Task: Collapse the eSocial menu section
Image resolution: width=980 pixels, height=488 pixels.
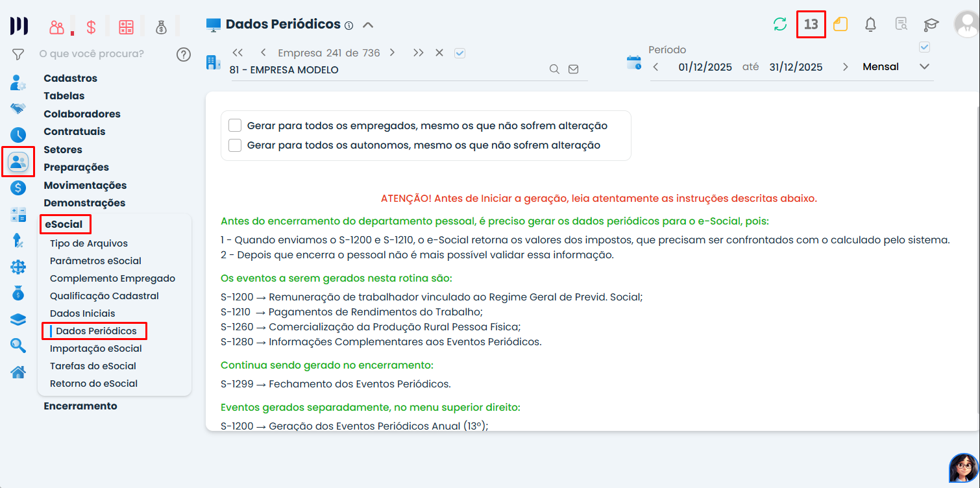Action: click(64, 225)
